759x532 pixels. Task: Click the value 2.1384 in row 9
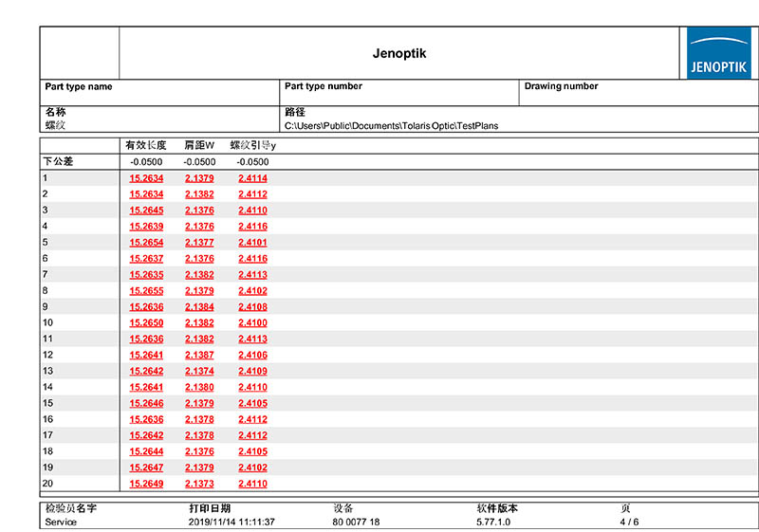click(x=199, y=307)
